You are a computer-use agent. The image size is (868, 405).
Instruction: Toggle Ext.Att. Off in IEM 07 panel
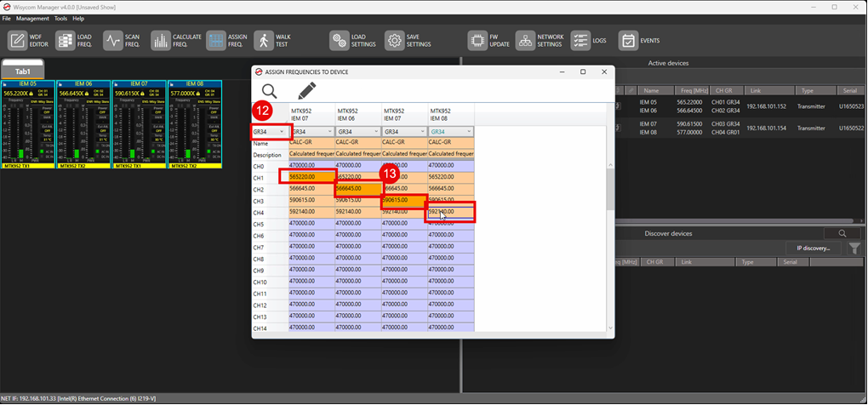(158, 128)
